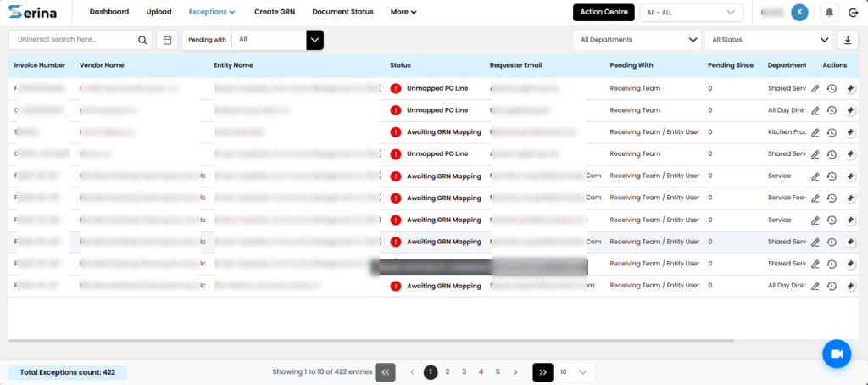
Task: Edit Unmapped PO Line All Day Dining row
Action: point(815,111)
